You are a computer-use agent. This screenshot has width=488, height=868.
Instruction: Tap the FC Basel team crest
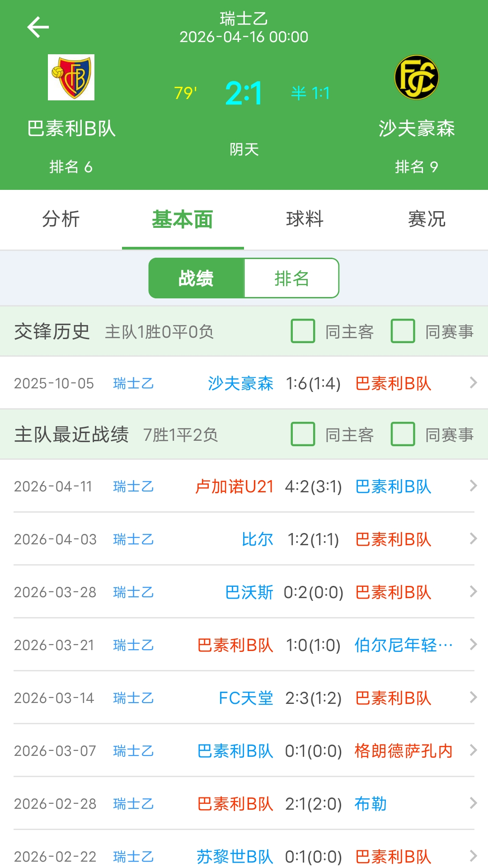[x=71, y=77]
